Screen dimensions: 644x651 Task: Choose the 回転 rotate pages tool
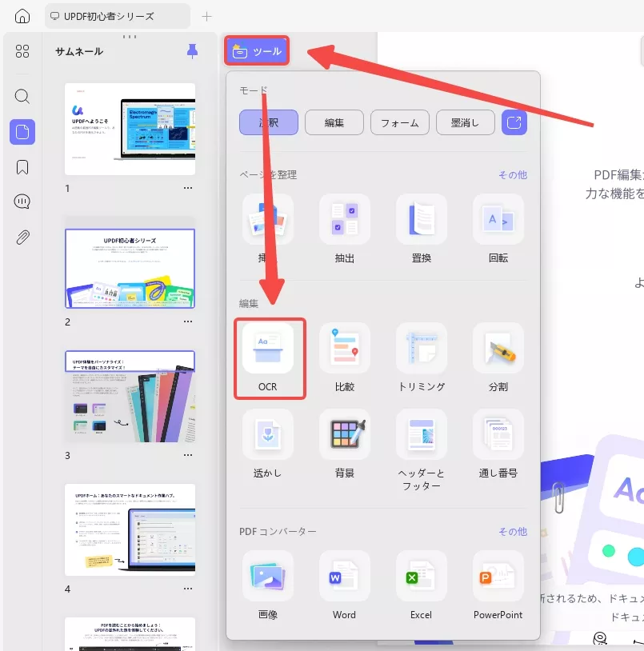coord(498,229)
